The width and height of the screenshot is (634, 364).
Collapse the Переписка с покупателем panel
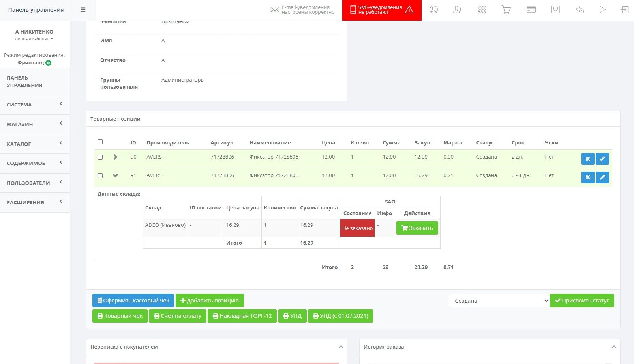[341, 347]
